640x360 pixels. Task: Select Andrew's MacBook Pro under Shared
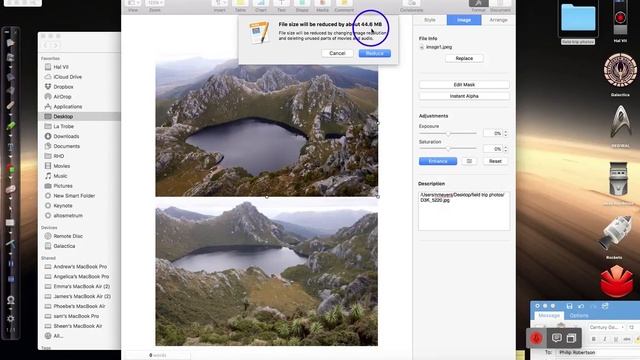[x=79, y=267]
